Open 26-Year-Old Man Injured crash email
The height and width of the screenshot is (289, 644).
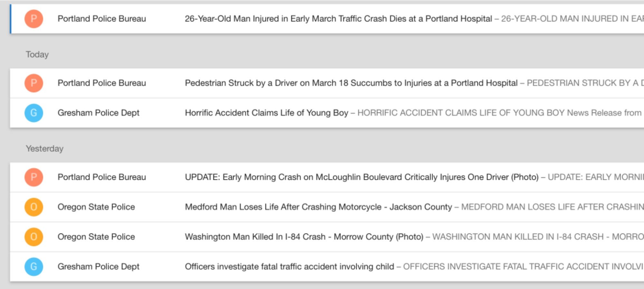tap(327, 19)
